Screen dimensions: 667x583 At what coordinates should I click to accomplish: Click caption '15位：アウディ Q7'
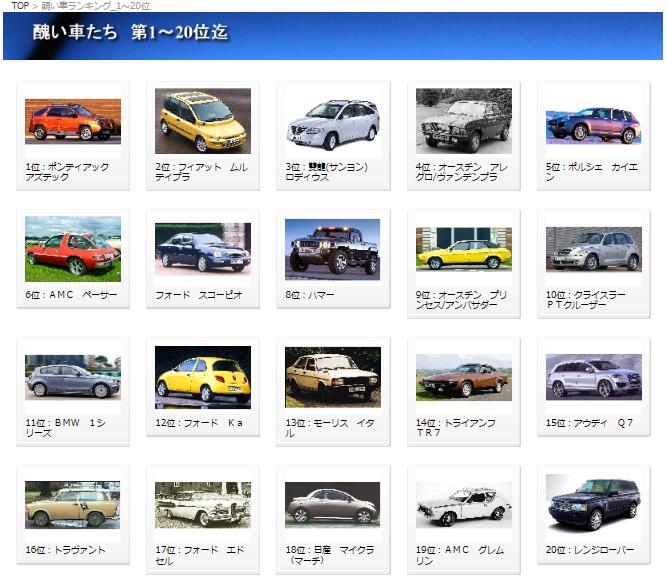[x=590, y=423]
